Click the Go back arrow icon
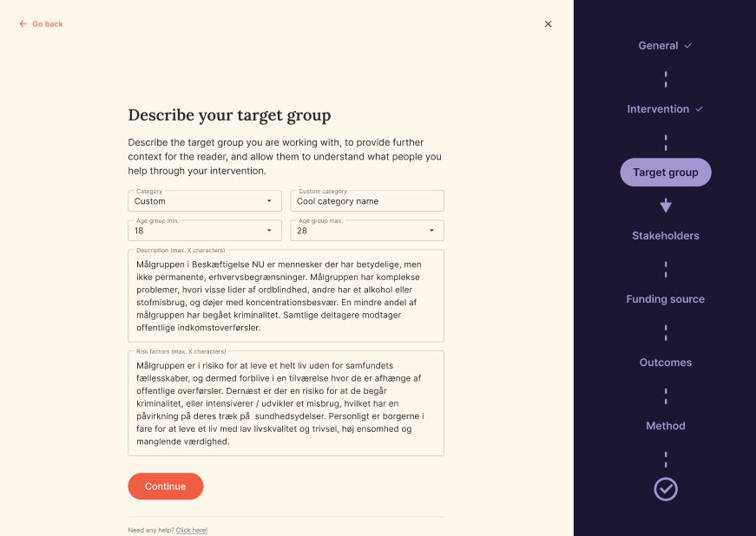This screenshot has height=536, width=756. click(23, 24)
